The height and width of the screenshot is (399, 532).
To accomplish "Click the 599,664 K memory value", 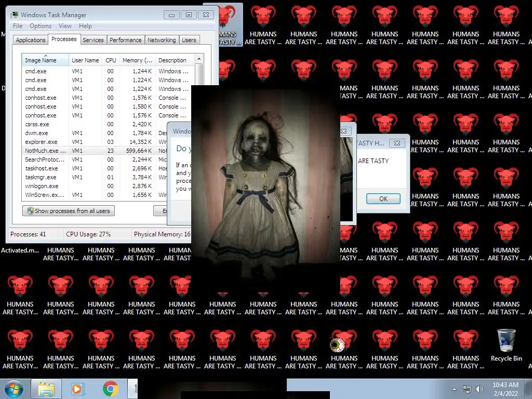I will [x=139, y=151].
